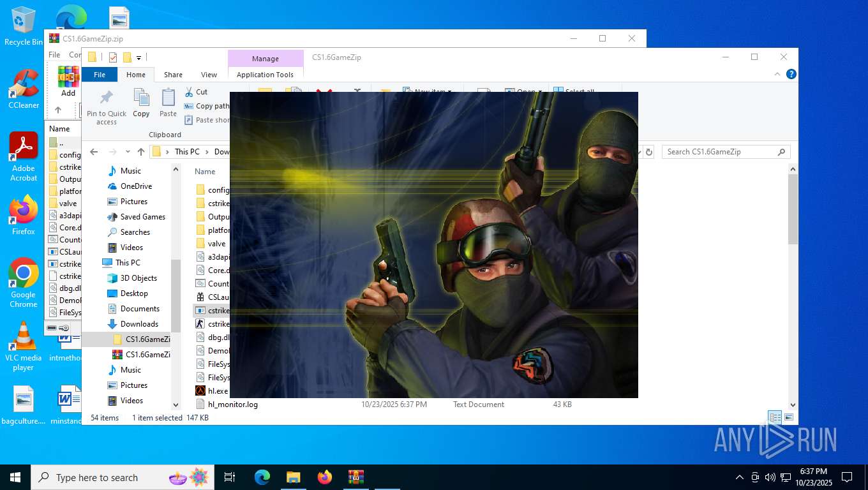The height and width of the screenshot is (490, 868).
Task: Open WinRAR from the taskbar
Action: [355, 477]
